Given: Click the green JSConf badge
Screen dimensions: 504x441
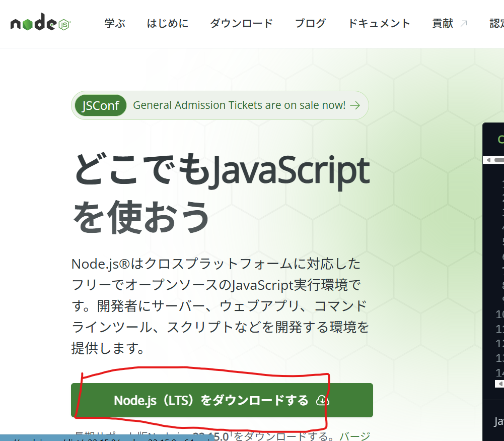Looking at the screenshot, I should point(100,105).
